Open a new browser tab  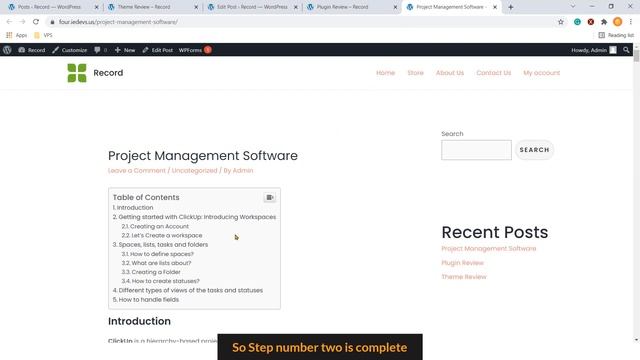pyautogui.click(x=511, y=7)
